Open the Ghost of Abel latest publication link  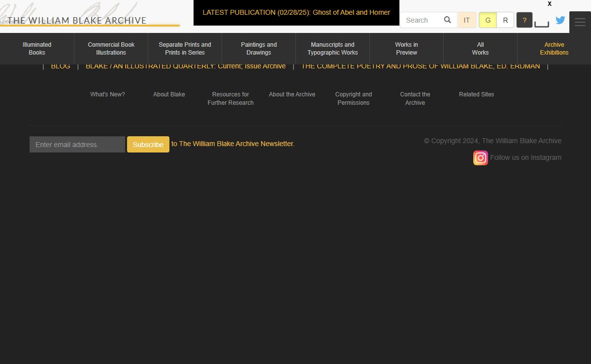pos(296,12)
